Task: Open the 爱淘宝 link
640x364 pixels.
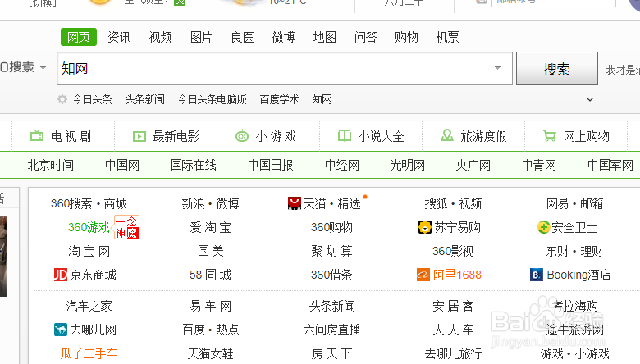Action: pos(210,227)
